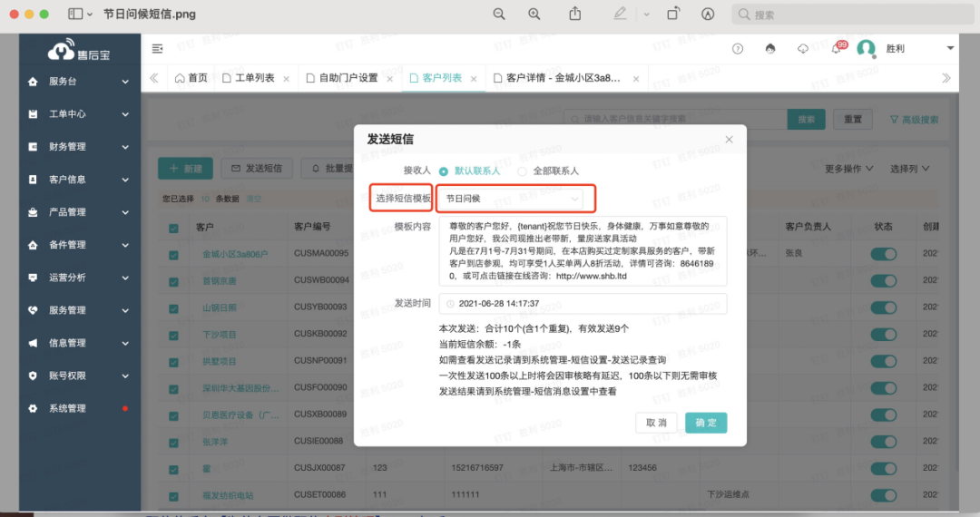Click the zoom in magnifier icon

534,15
